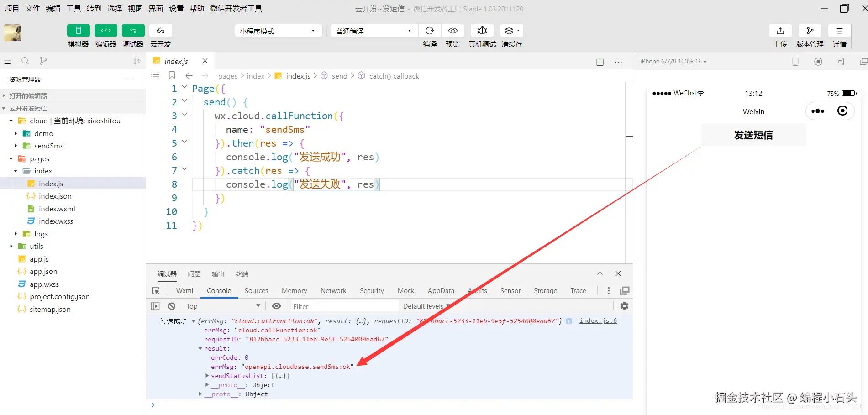Open the Network devtools tab
868x415 pixels.
[x=333, y=291]
